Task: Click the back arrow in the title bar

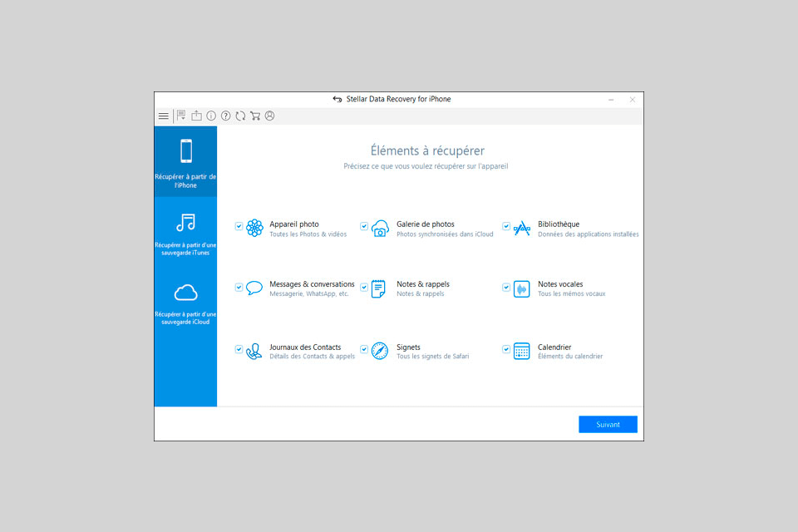Action: point(337,100)
